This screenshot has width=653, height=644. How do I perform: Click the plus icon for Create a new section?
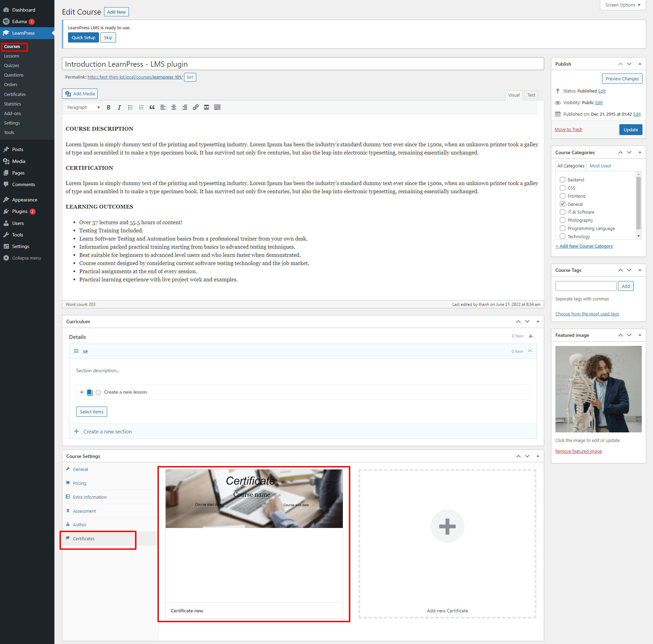(x=77, y=431)
